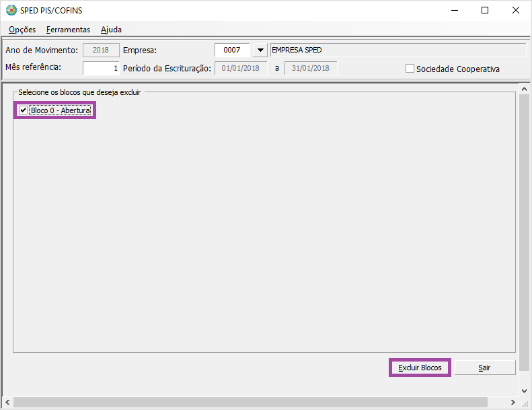The image size is (532, 410).
Task: Click the SPED PIS/COFINS app icon in title bar
Action: coord(11,11)
